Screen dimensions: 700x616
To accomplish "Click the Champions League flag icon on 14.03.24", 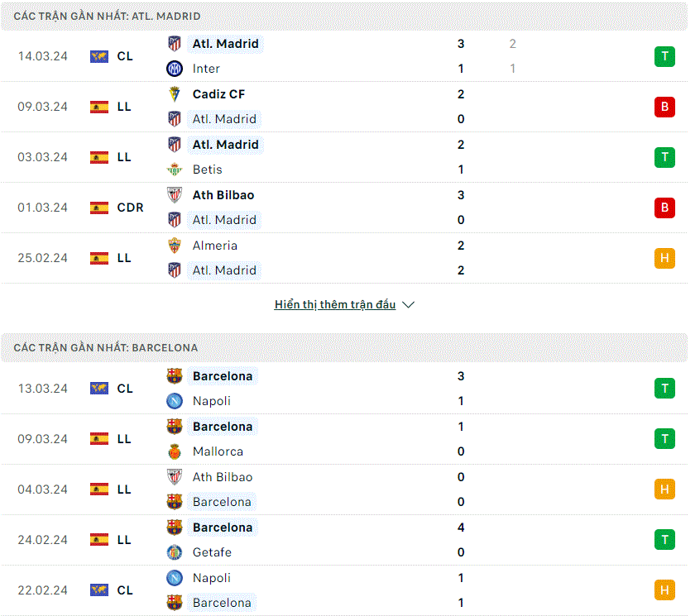I will 99,57.
